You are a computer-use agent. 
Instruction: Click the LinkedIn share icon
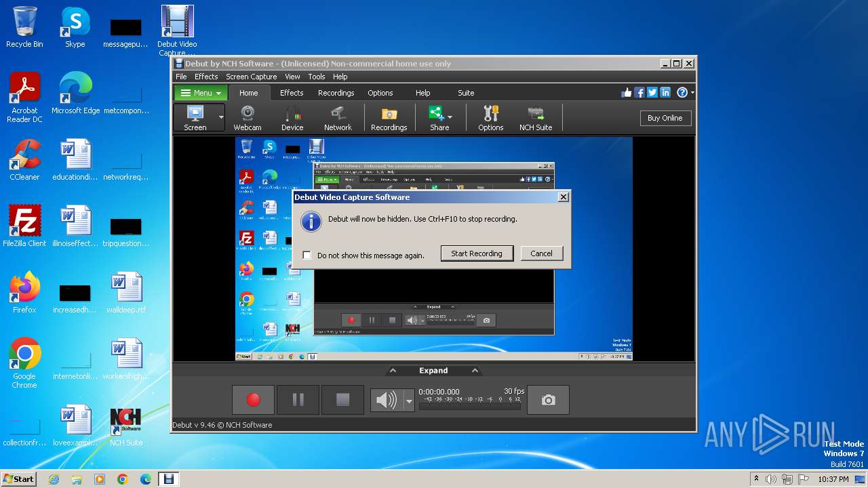[665, 93]
